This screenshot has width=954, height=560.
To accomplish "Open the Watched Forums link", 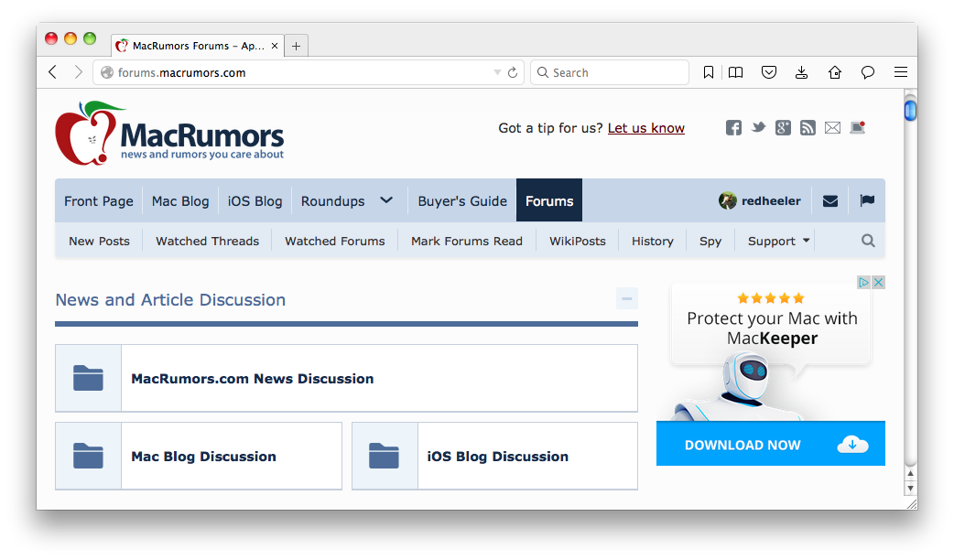I will [334, 241].
